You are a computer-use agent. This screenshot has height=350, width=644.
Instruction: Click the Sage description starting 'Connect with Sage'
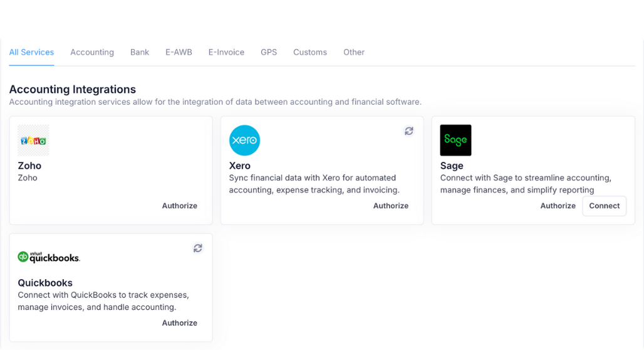click(526, 184)
